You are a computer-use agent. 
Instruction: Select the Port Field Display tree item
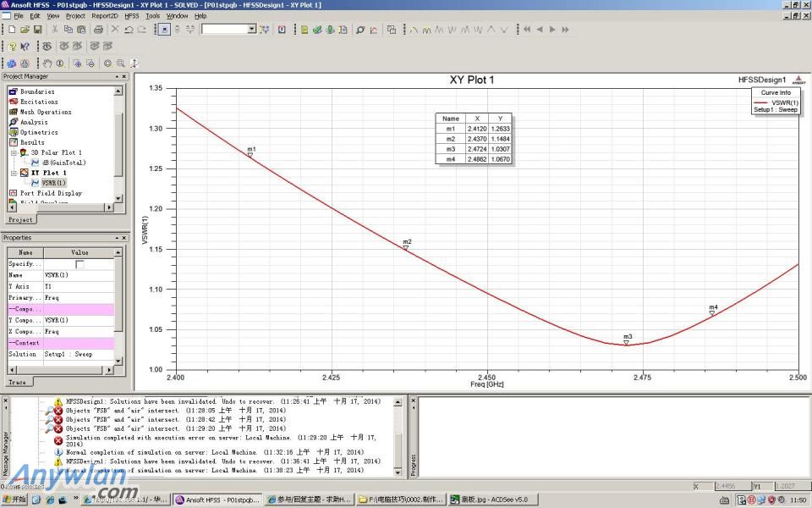tap(51, 193)
